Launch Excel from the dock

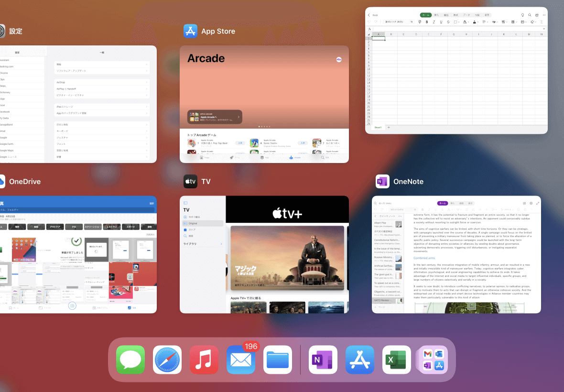coord(396,359)
